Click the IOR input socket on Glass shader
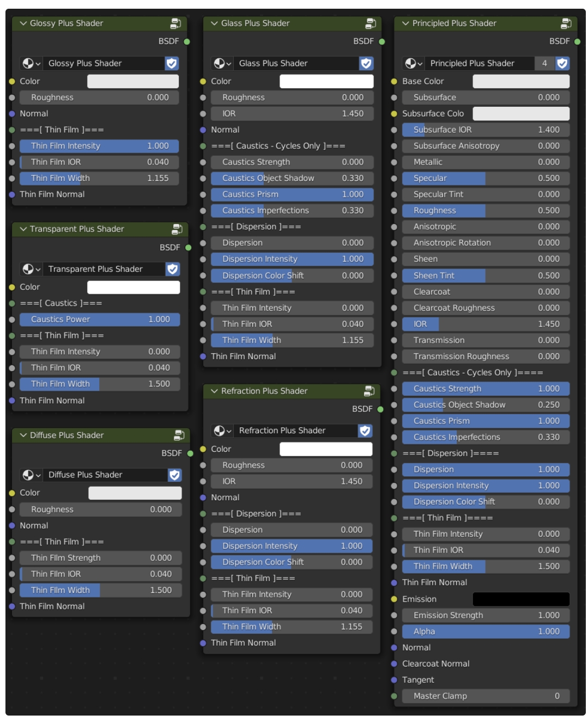This screenshot has width=588, height=727. [203, 114]
